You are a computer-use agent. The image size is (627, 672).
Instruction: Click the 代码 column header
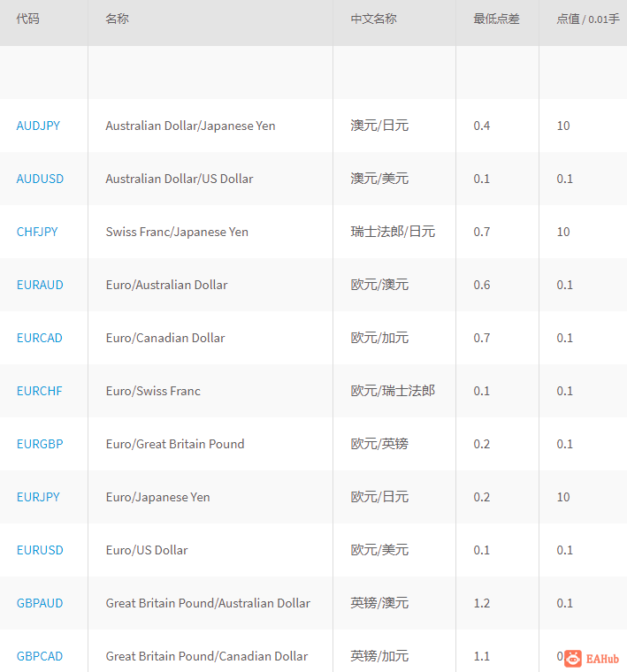pos(28,19)
